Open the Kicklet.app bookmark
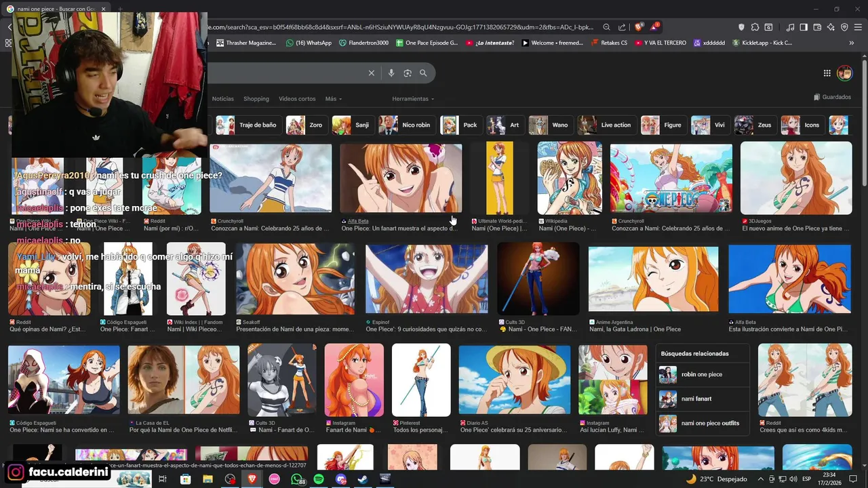 point(762,43)
